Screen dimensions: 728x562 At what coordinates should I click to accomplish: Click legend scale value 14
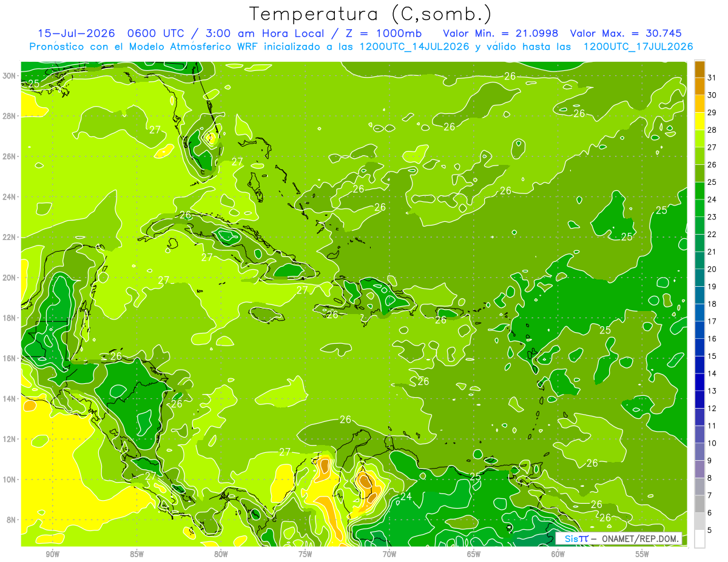(x=712, y=373)
